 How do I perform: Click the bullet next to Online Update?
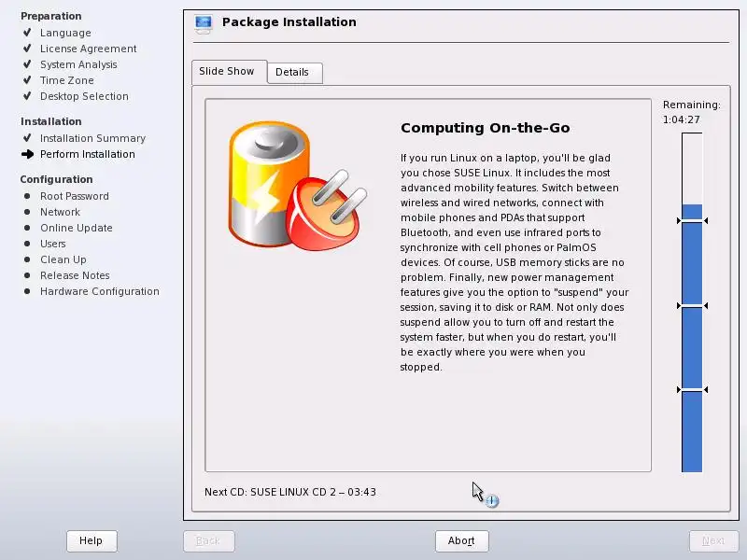pyautogui.click(x=27, y=228)
